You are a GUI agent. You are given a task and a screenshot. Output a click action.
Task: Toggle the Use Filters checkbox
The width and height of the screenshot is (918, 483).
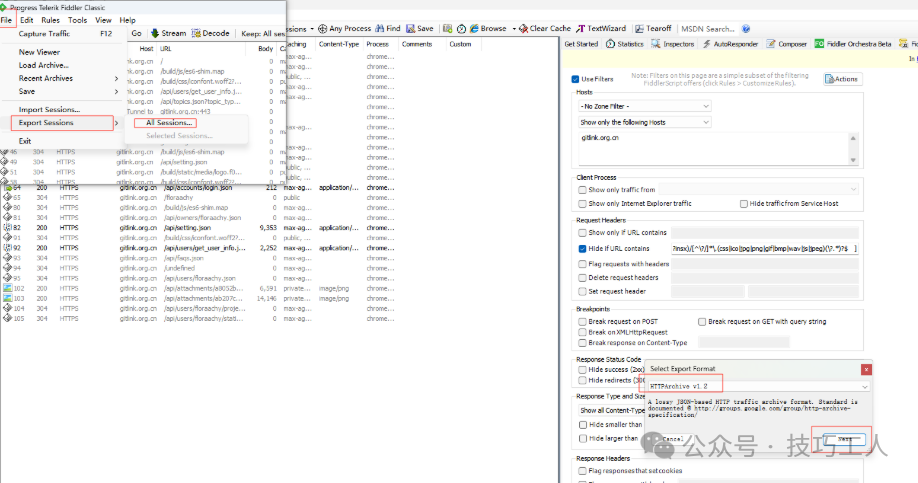[x=575, y=79]
